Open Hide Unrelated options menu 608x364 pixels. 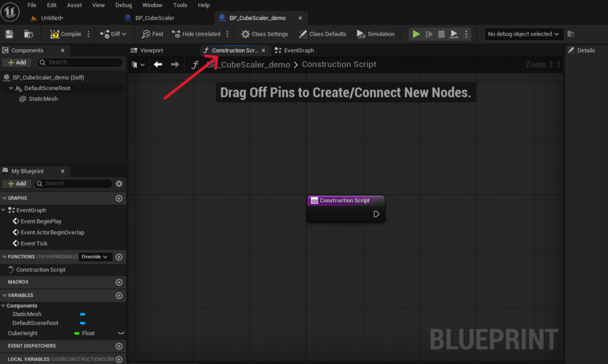coord(227,34)
